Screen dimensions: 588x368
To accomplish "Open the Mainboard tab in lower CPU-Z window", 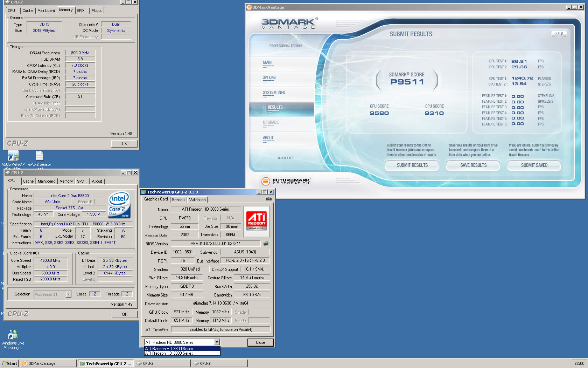I will point(47,181).
